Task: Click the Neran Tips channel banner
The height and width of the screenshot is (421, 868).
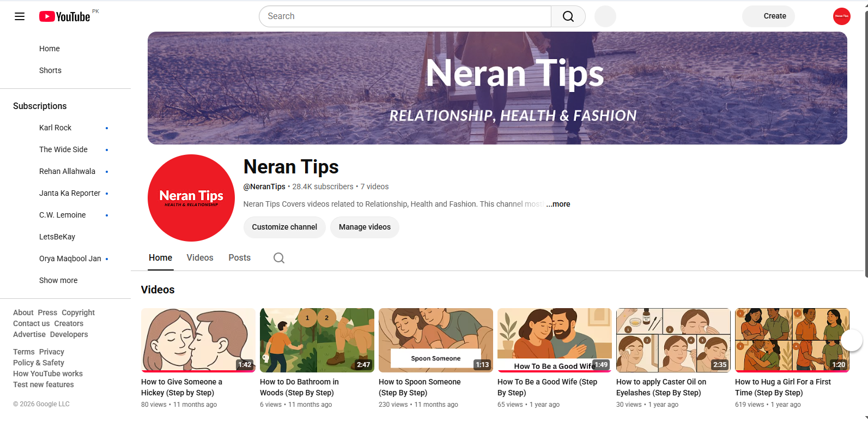Action: (x=497, y=88)
